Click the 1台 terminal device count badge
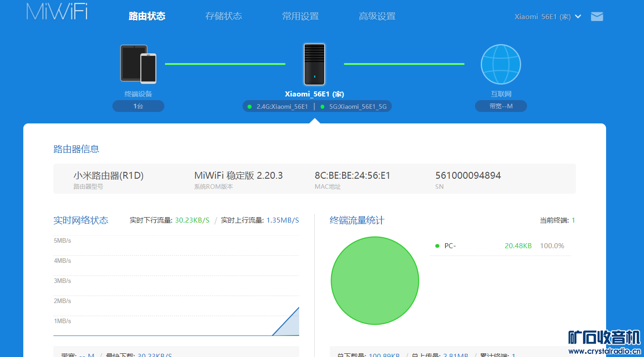 click(x=138, y=106)
